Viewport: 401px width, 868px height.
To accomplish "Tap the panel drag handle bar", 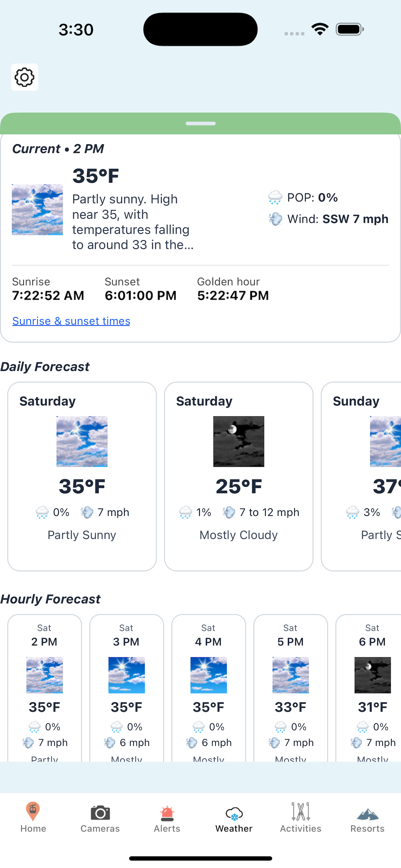I will pos(200,123).
